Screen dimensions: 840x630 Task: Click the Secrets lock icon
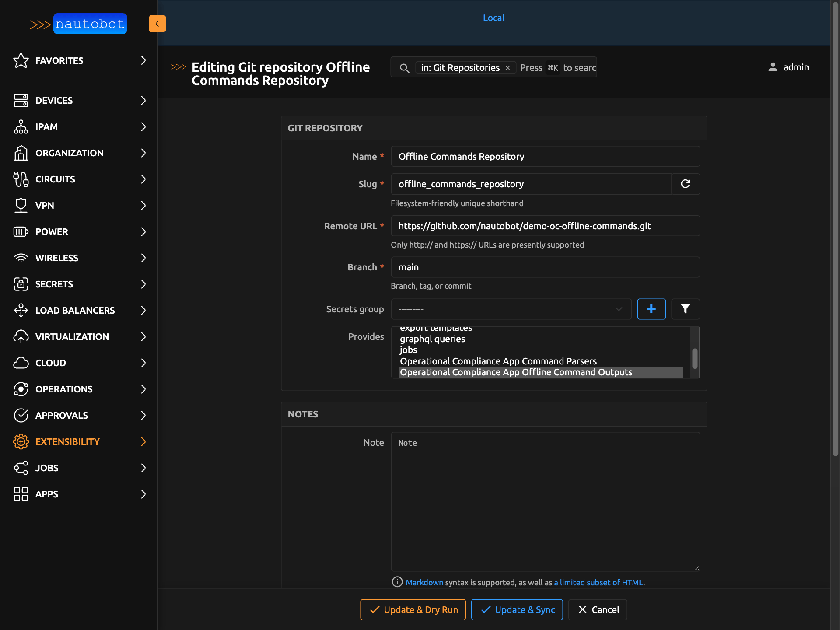coord(21,284)
